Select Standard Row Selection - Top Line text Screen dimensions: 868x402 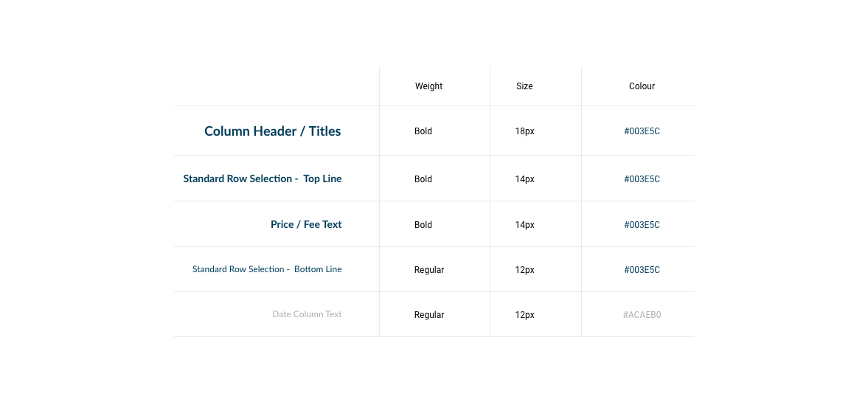click(x=263, y=179)
